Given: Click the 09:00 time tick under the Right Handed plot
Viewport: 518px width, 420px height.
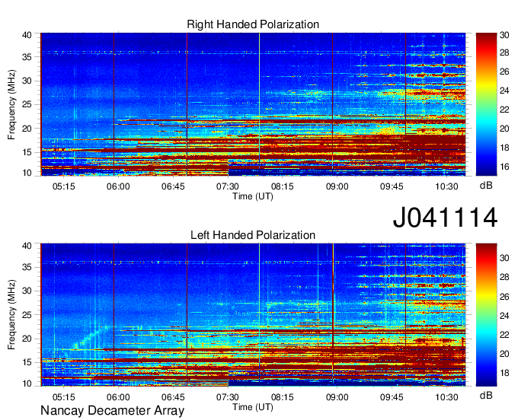Looking at the screenshot, I should pos(337,186).
